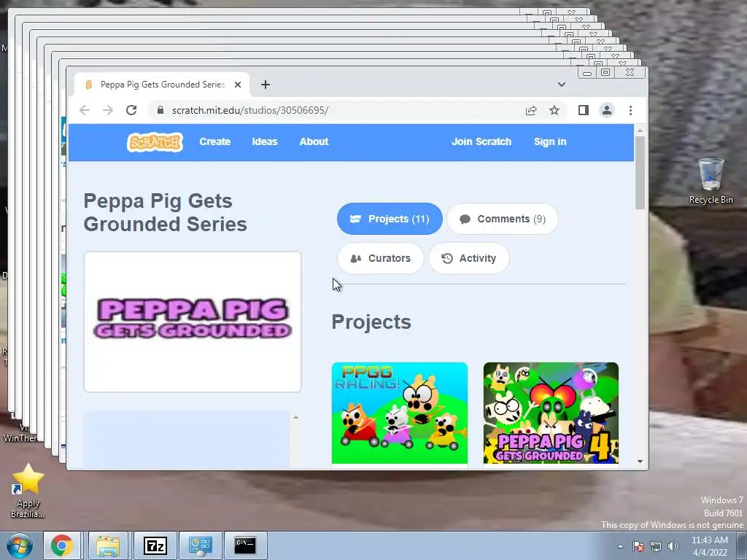This screenshot has width=747, height=560.
Task: Open the Chrome three-dot menu
Action: 630,111
